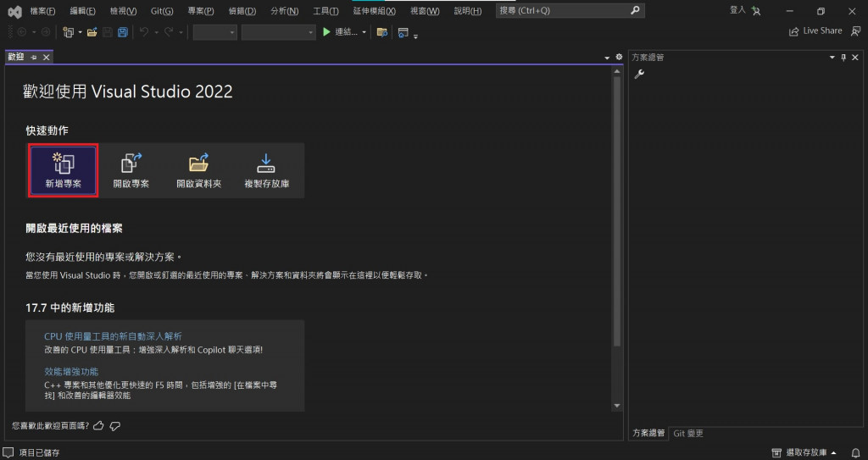
Task: Open the 檢視(V) menu
Action: pyautogui.click(x=123, y=11)
